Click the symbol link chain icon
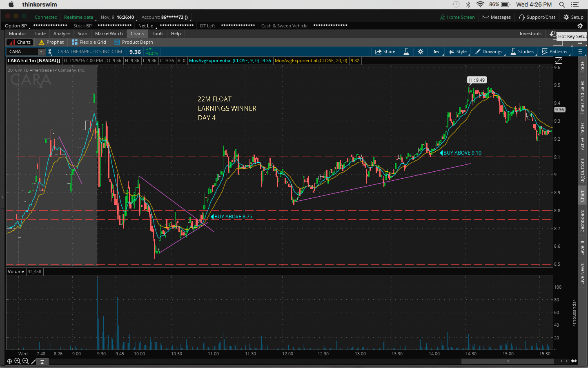Screen dimensions: 588x368 point(50,52)
